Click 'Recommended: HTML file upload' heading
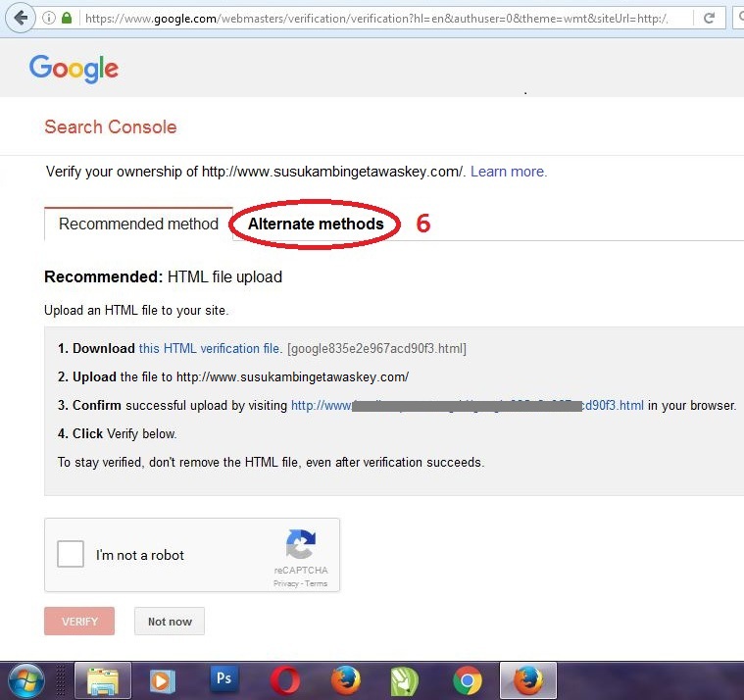744x700 pixels. click(164, 276)
